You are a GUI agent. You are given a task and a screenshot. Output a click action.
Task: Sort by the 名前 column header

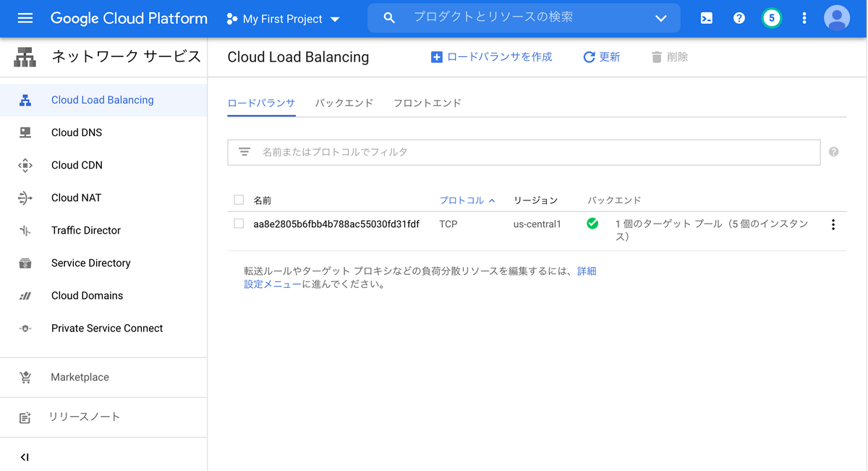click(263, 200)
